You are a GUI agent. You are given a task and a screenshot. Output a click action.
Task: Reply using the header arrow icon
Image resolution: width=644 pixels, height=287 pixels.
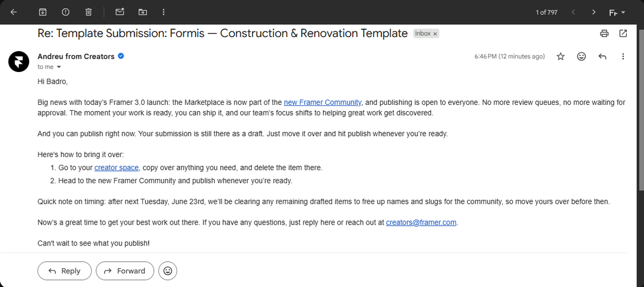pos(602,56)
